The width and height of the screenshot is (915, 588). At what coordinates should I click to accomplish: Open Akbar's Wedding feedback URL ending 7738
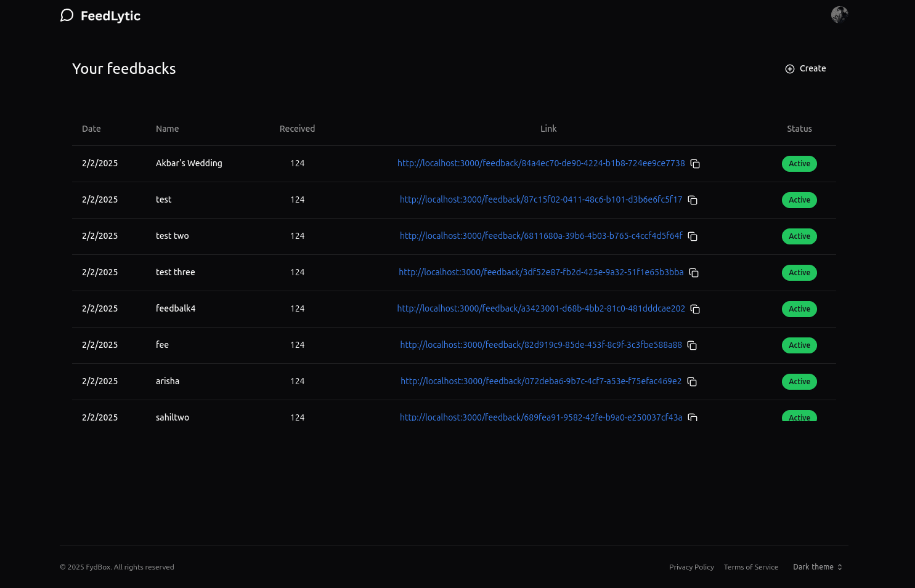pos(541,163)
